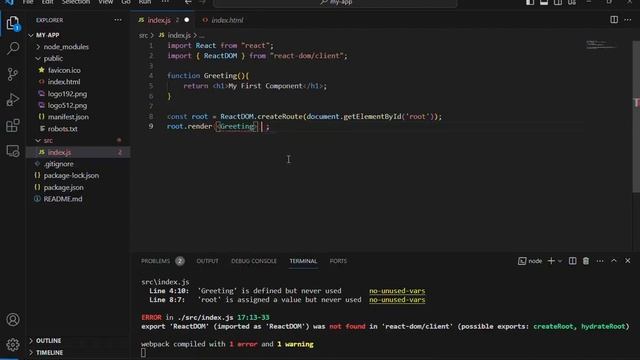640x360 pixels.
Task: Collapse the public folder
Action: click(x=38, y=59)
